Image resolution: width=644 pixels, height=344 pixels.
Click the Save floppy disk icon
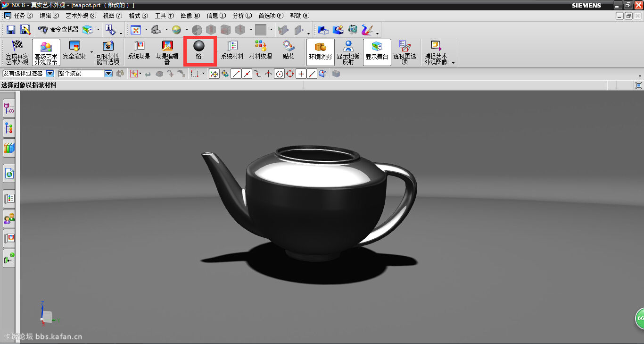click(x=10, y=30)
